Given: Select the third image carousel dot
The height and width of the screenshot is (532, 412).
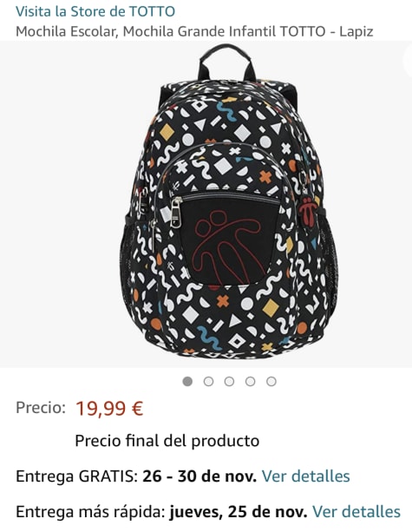Looking at the screenshot, I should pyautogui.click(x=229, y=381).
